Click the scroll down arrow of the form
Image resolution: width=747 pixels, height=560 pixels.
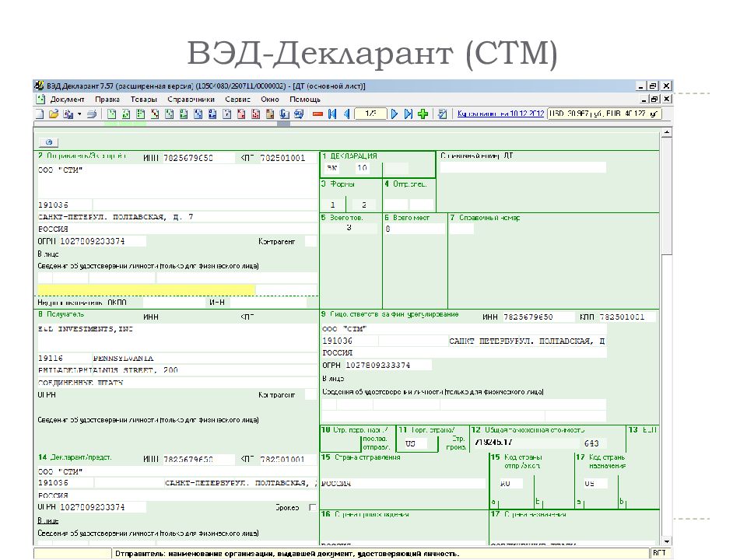pos(667,541)
